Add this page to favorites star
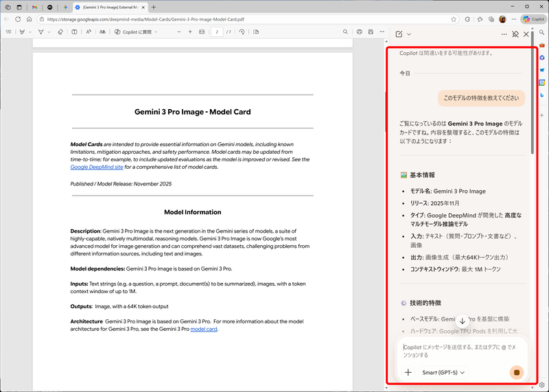The height and width of the screenshot is (392, 549). pyautogui.click(x=454, y=19)
